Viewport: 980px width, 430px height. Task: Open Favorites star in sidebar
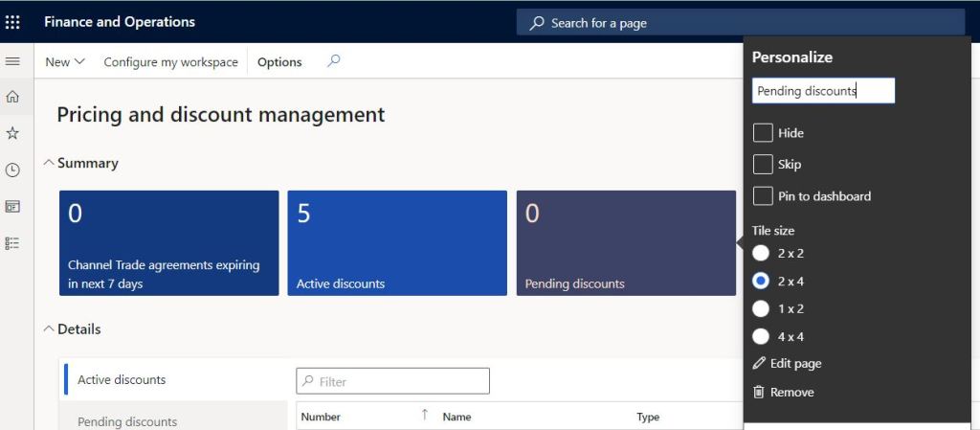point(12,133)
